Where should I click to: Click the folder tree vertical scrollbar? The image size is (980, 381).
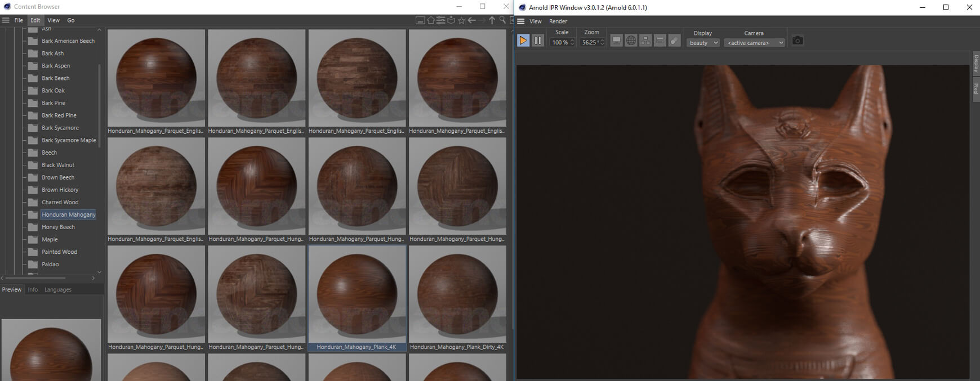point(100,106)
